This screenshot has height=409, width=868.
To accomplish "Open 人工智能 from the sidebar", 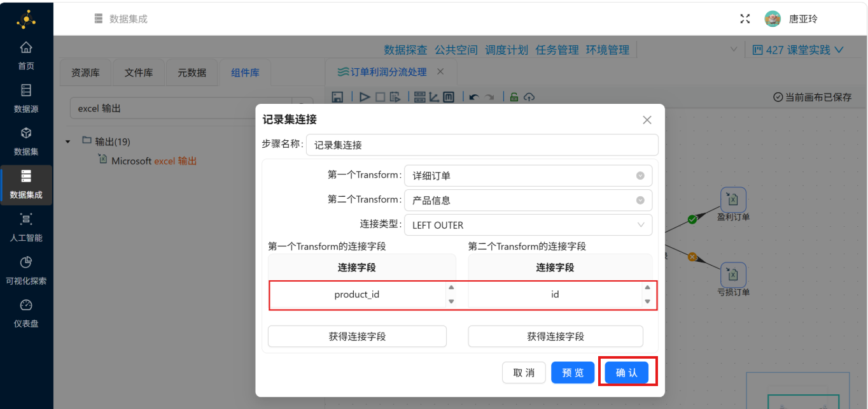I will point(26,227).
